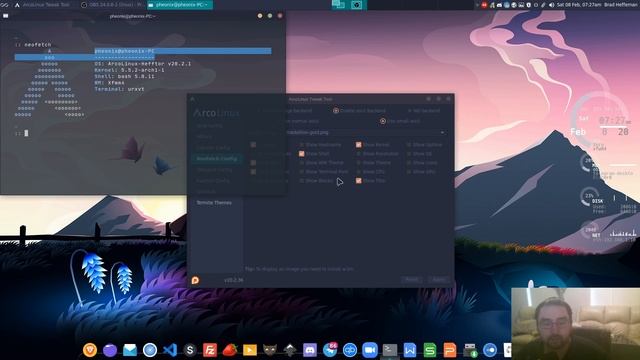Open Visual Studio Code from the dock
Screen dimensions: 640x360
click(x=170, y=350)
